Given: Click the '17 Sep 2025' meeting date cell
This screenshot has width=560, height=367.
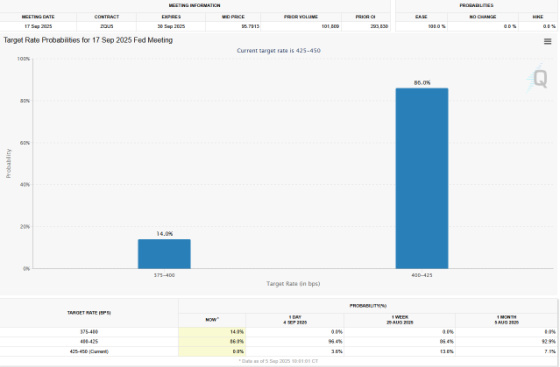Looking at the screenshot, I should tap(38, 26).
